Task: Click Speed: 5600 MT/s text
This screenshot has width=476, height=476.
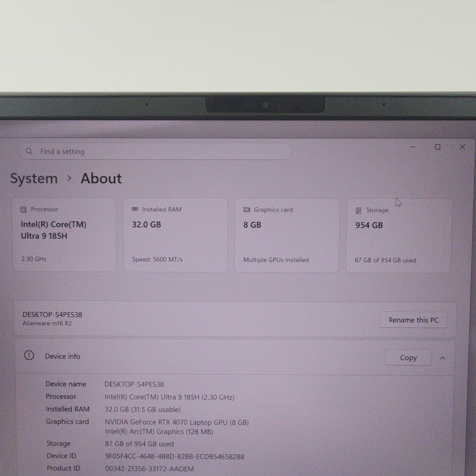Action: coord(157,260)
